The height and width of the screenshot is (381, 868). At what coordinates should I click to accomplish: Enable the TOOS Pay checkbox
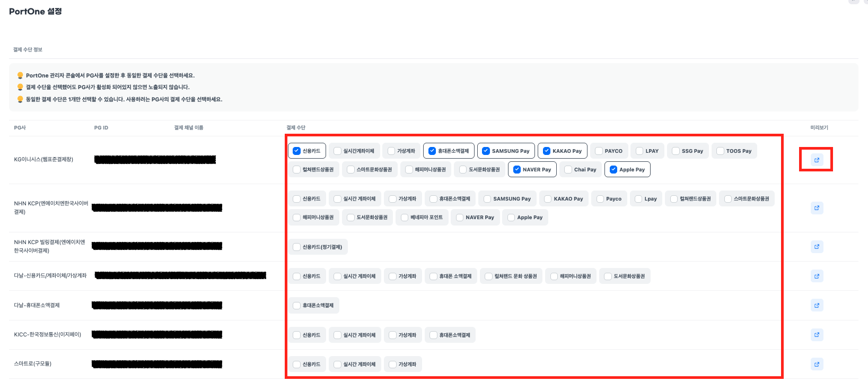point(721,151)
